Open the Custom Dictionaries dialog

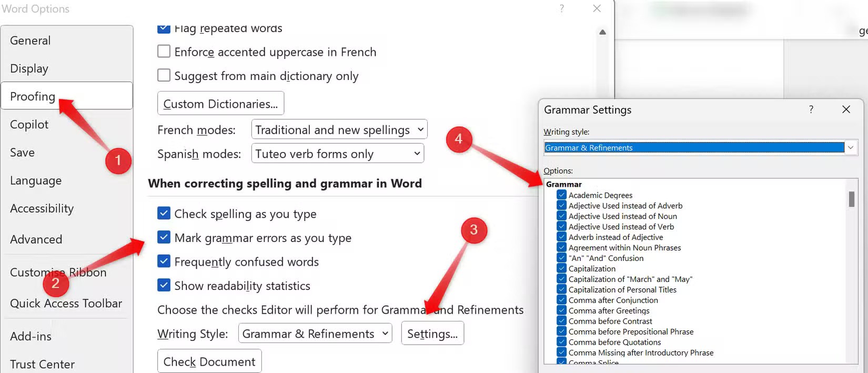tap(220, 104)
